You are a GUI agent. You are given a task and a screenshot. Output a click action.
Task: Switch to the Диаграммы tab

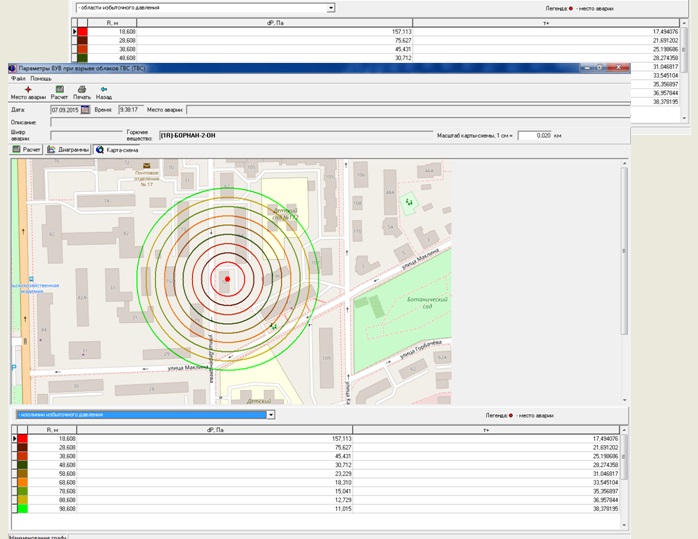click(67, 149)
